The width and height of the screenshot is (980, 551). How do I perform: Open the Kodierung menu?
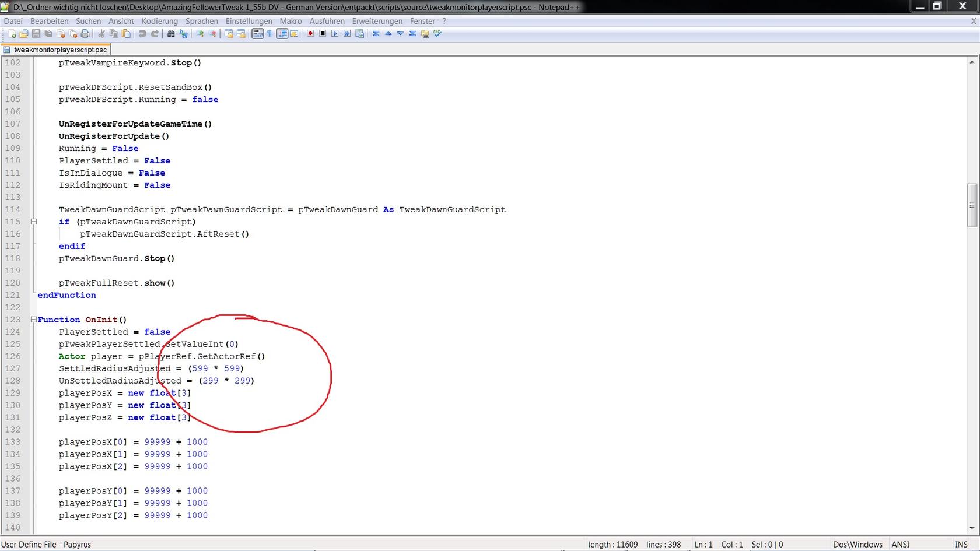point(159,21)
